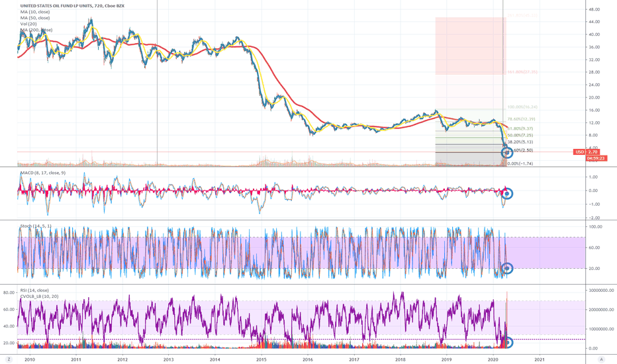Viewport: 617px width, 364px height.
Task: Select the MACD (8, 17, close, 9) legend
Action: (43, 173)
